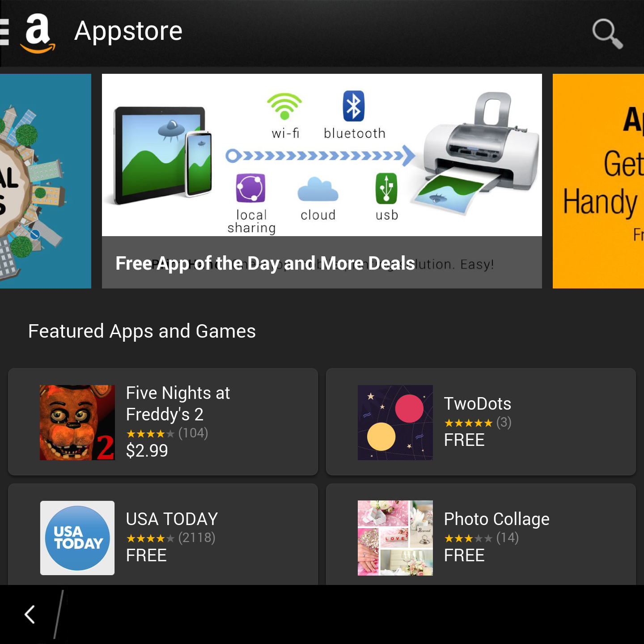Image resolution: width=644 pixels, height=644 pixels.
Task: Open the Featured Apps and Games section
Action: (x=142, y=331)
